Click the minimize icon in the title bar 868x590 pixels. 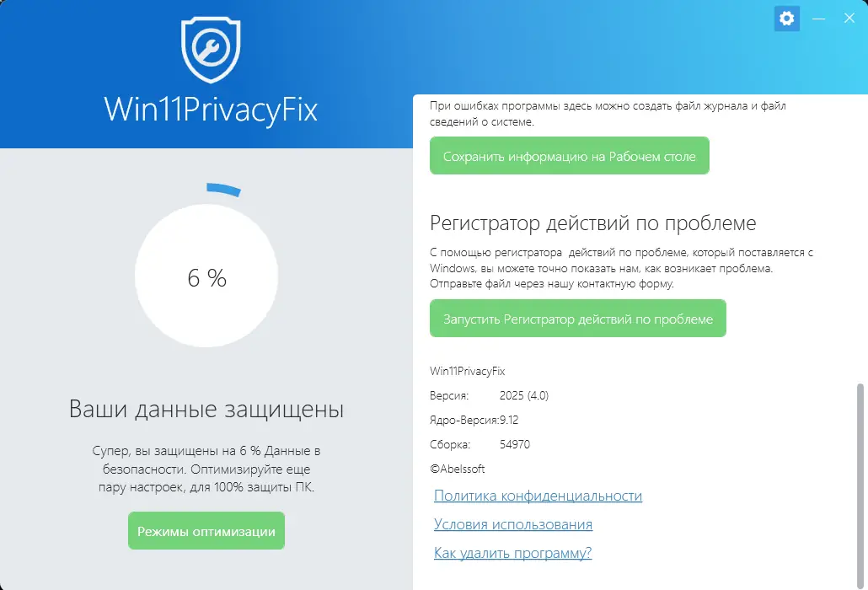pos(818,18)
